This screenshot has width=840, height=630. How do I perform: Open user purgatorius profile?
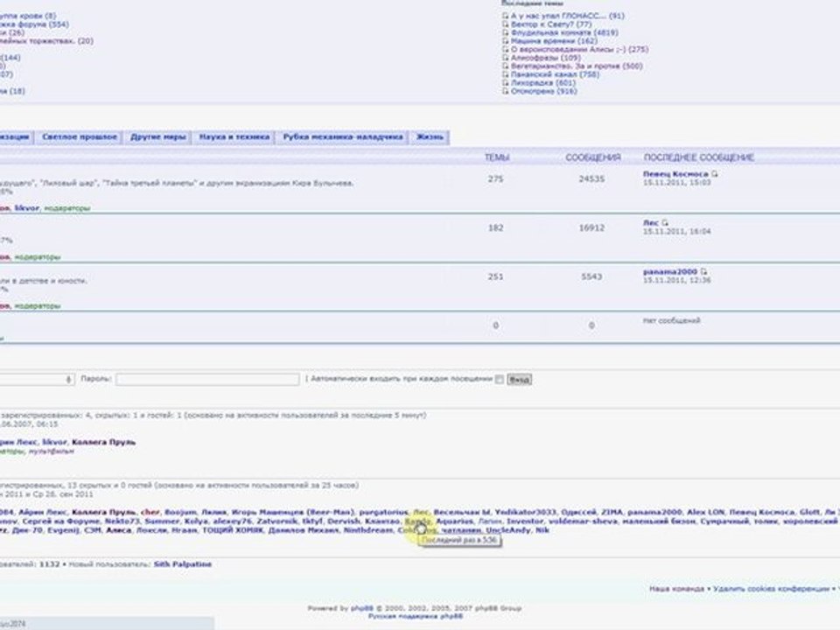(383, 512)
